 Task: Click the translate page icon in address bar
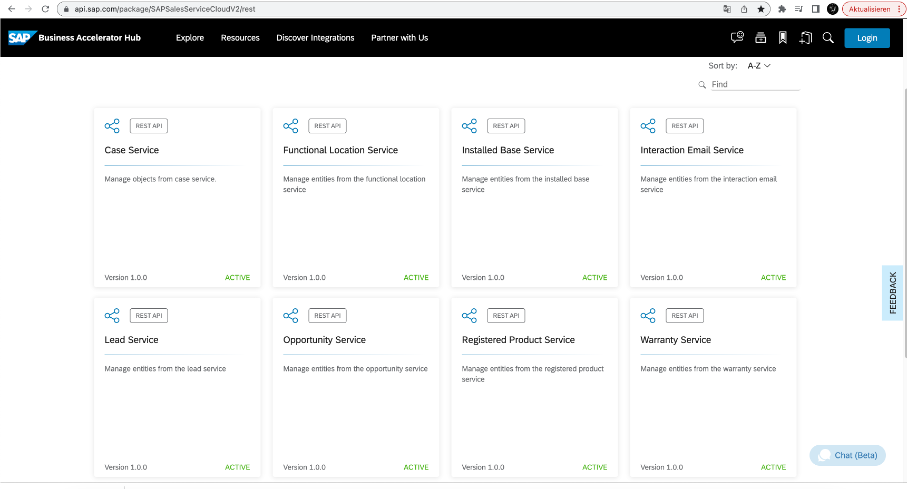coord(727,8)
